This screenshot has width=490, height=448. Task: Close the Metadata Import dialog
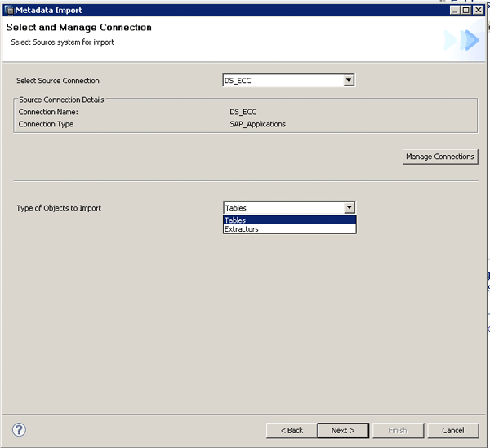[479, 10]
